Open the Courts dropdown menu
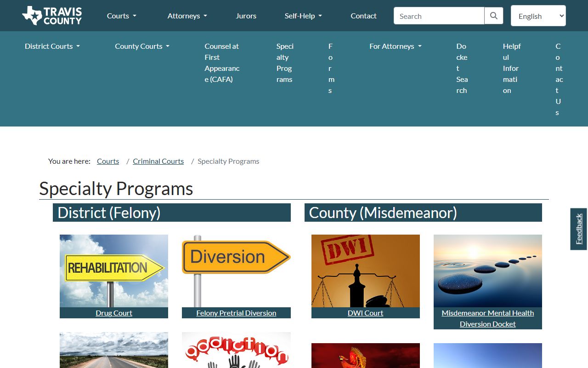Image resolution: width=588 pixels, height=368 pixels. coord(122,16)
